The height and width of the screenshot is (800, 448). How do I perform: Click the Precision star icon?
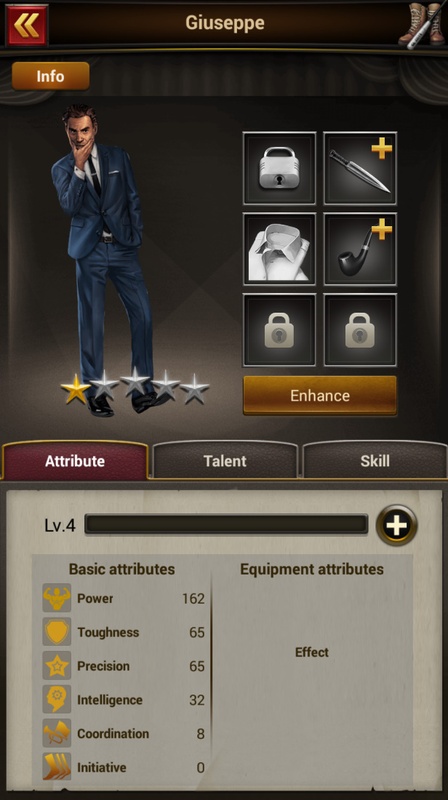57,666
